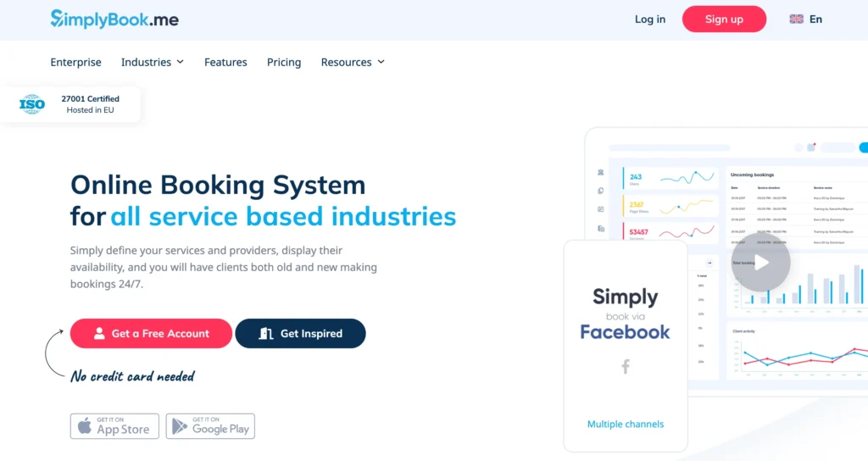This screenshot has height=461, width=868.
Task: Open the Features page
Action: pos(225,62)
